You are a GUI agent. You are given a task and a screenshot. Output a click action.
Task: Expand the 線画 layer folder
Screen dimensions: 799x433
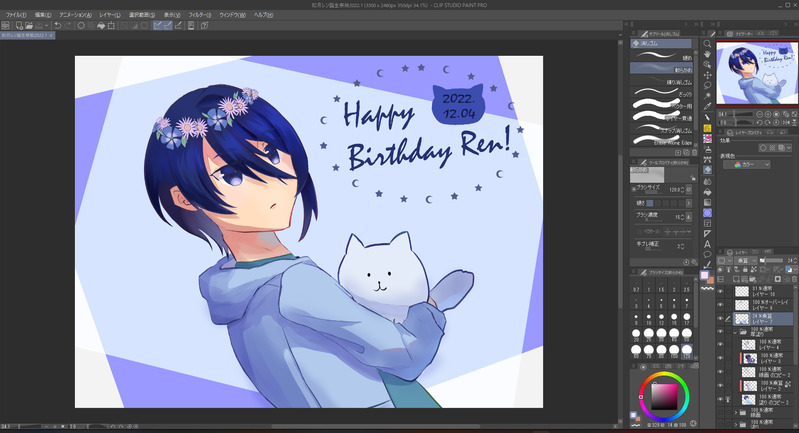[x=736, y=412]
